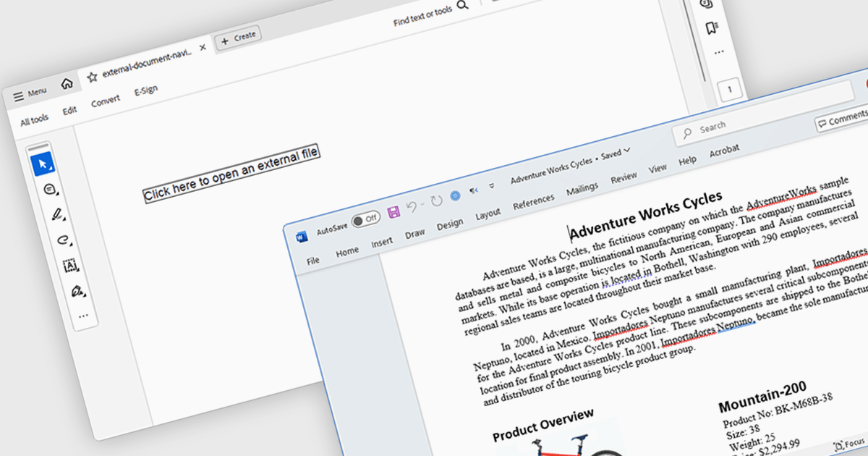The width and height of the screenshot is (868, 456).
Task: Click the Acrobat Home icon
Action: (x=67, y=84)
